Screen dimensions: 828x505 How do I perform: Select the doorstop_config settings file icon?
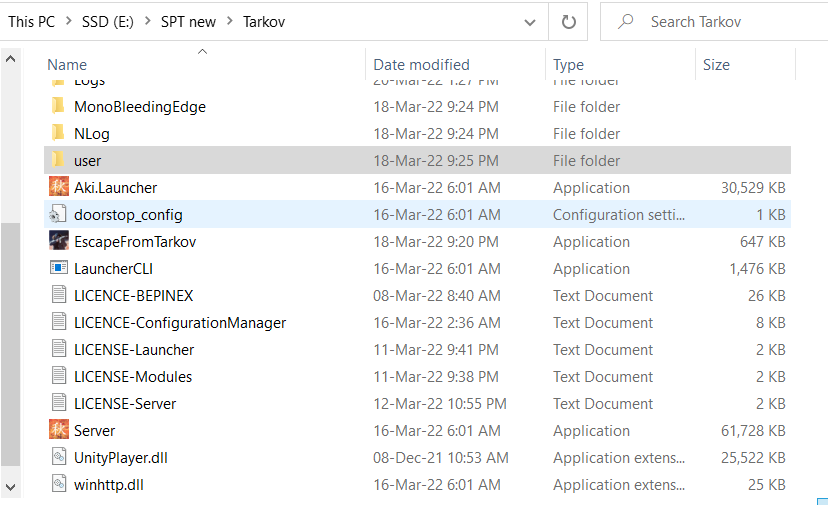(x=59, y=214)
